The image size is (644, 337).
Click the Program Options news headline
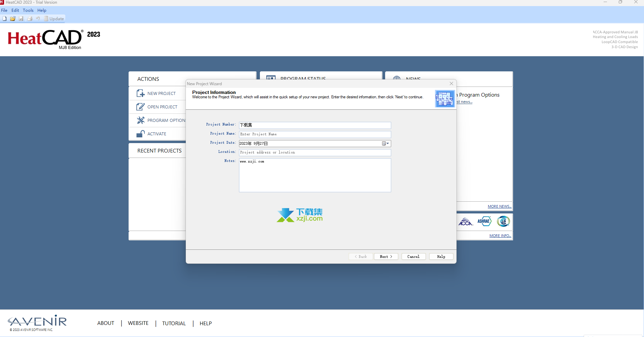[478, 95]
